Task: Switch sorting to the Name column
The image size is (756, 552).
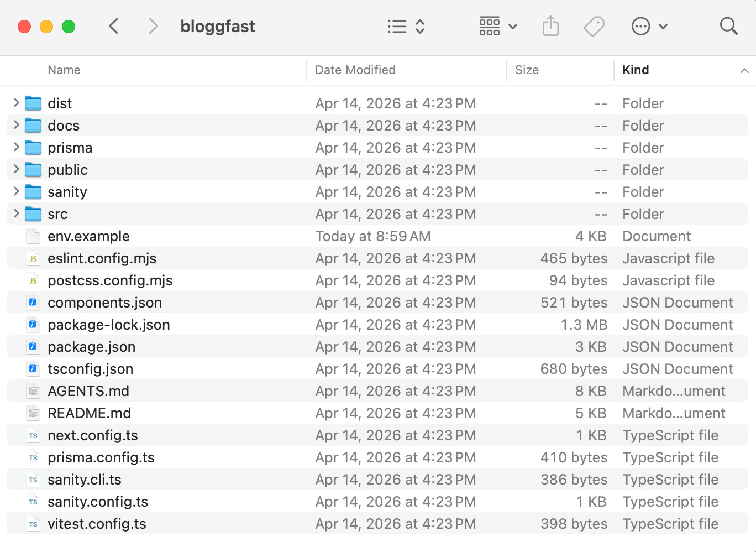Action: click(x=64, y=70)
